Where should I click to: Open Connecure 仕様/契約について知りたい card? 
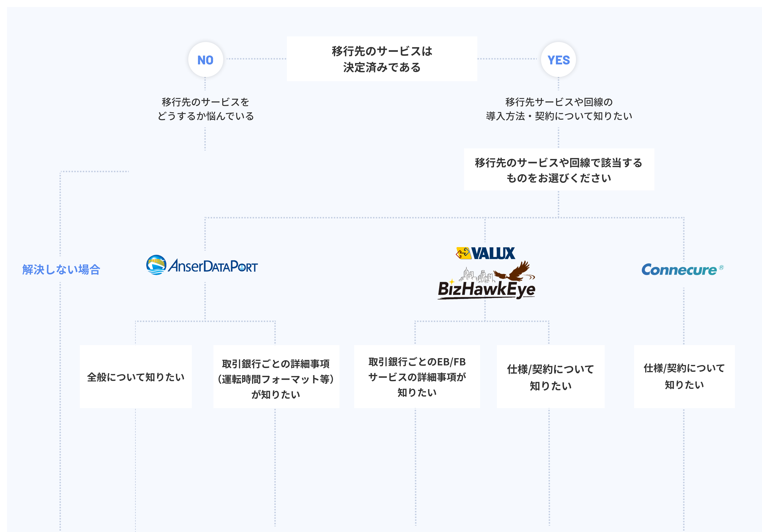click(684, 377)
